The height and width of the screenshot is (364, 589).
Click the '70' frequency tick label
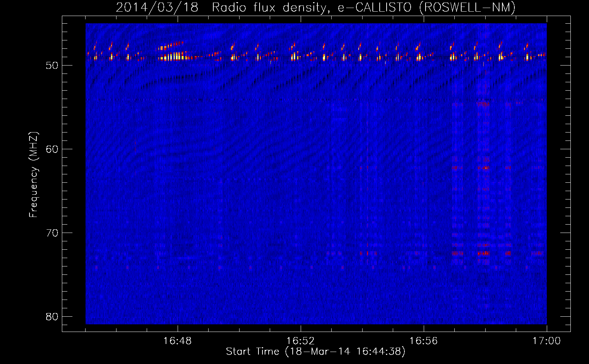click(52, 233)
